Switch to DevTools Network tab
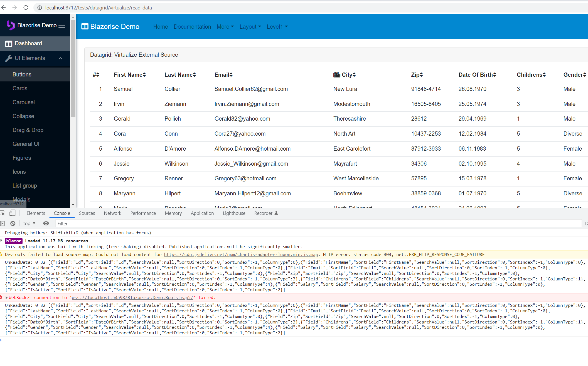 click(112, 213)
